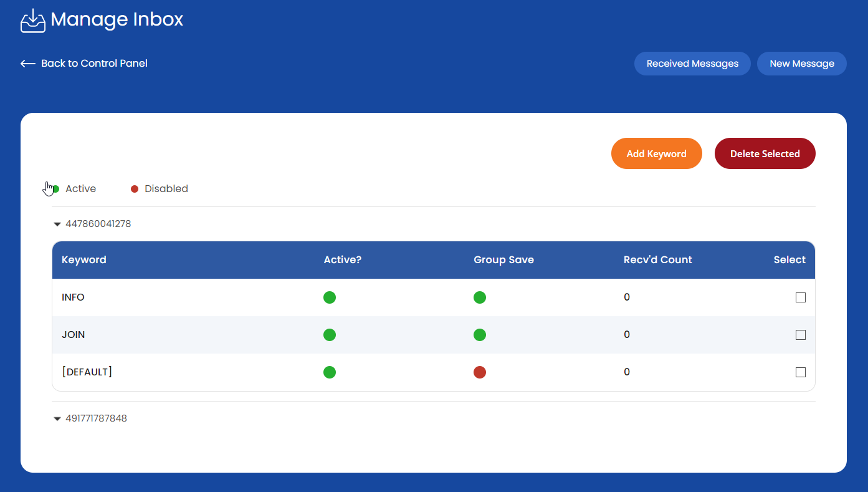Open the INFO keyword row
Viewport: 868px width, 492px height.
(x=73, y=297)
